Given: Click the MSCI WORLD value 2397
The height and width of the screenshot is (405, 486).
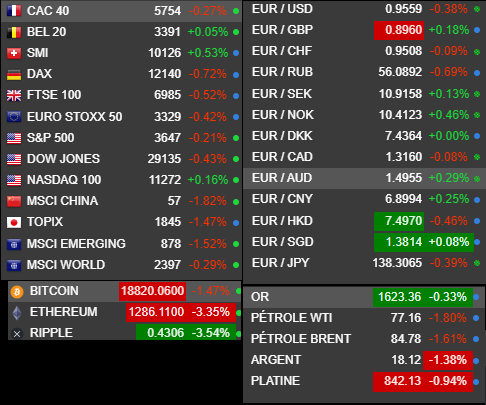Looking at the screenshot, I should point(168,265).
